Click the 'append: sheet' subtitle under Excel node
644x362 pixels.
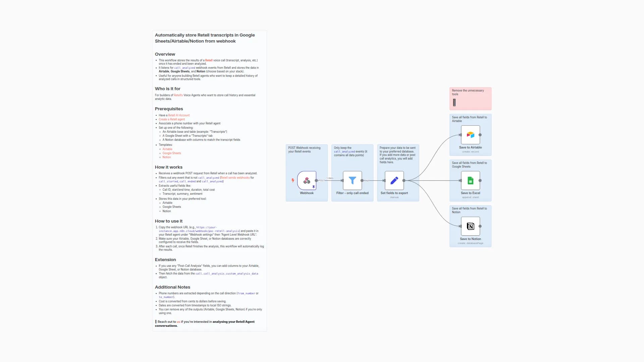point(470,197)
